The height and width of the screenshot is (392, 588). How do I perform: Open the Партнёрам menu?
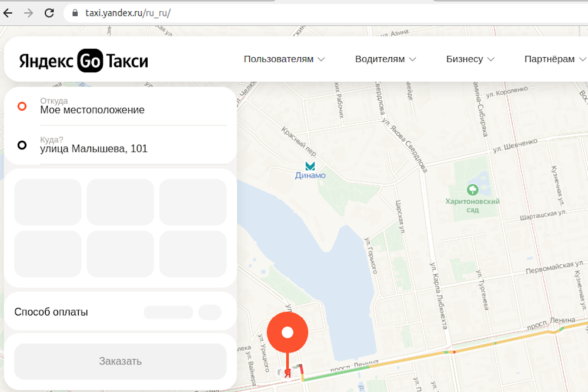tap(555, 59)
